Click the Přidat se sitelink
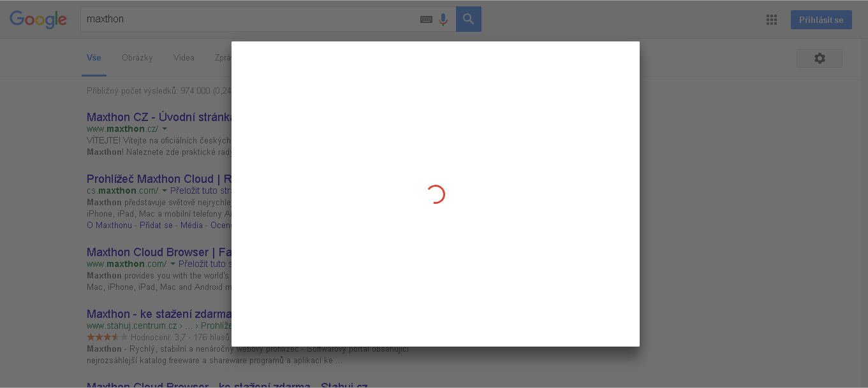 pos(157,225)
